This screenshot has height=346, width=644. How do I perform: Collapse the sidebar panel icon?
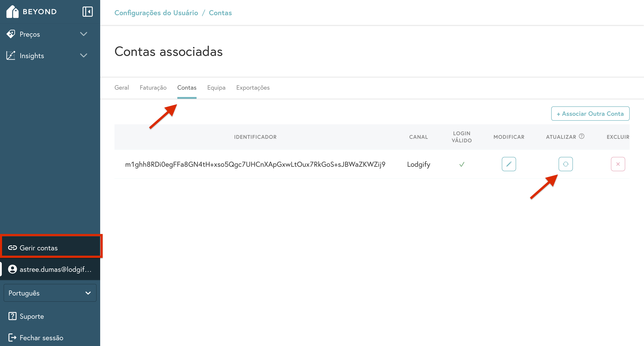(87, 12)
